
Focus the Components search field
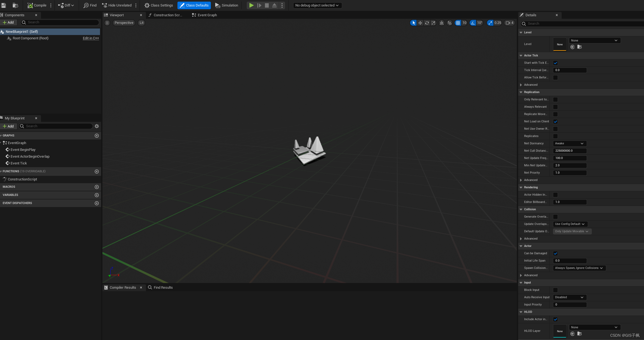(60, 23)
